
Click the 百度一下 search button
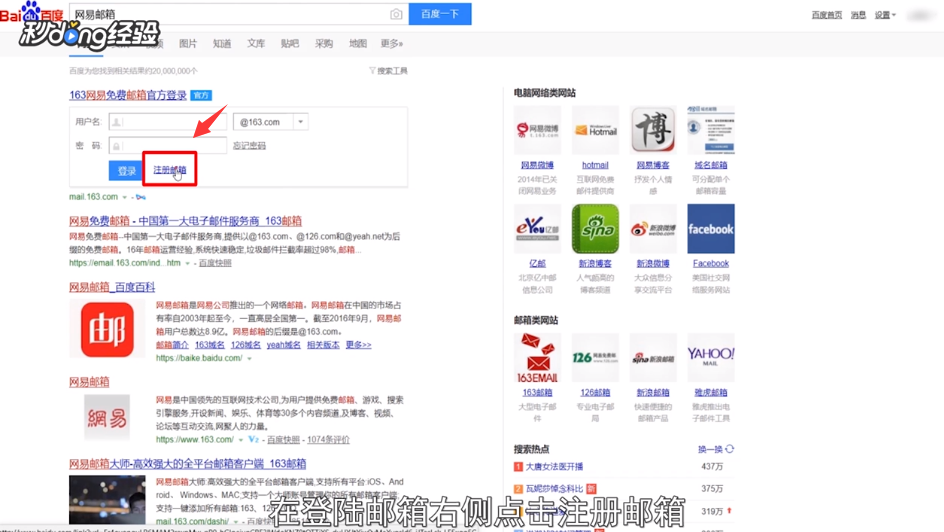pyautogui.click(x=440, y=14)
